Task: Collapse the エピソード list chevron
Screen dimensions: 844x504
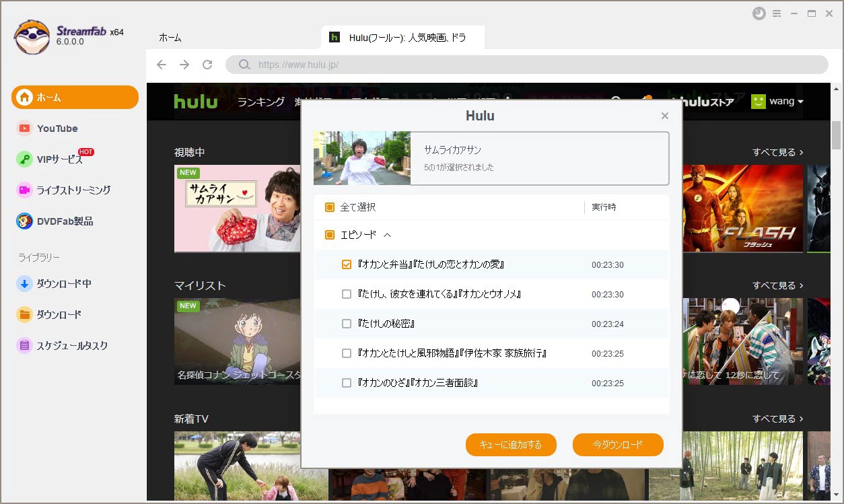Action: (388, 235)
